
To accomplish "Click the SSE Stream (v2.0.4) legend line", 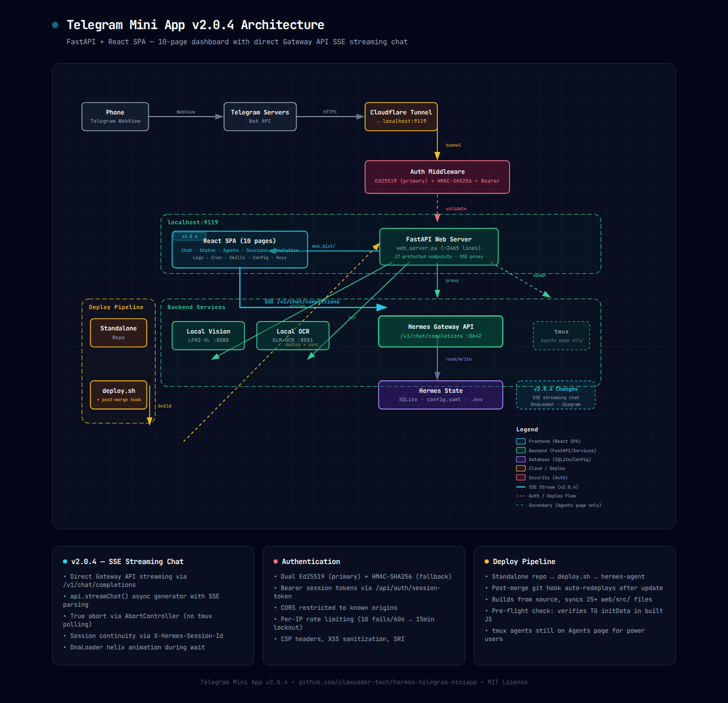I will 521,487.
